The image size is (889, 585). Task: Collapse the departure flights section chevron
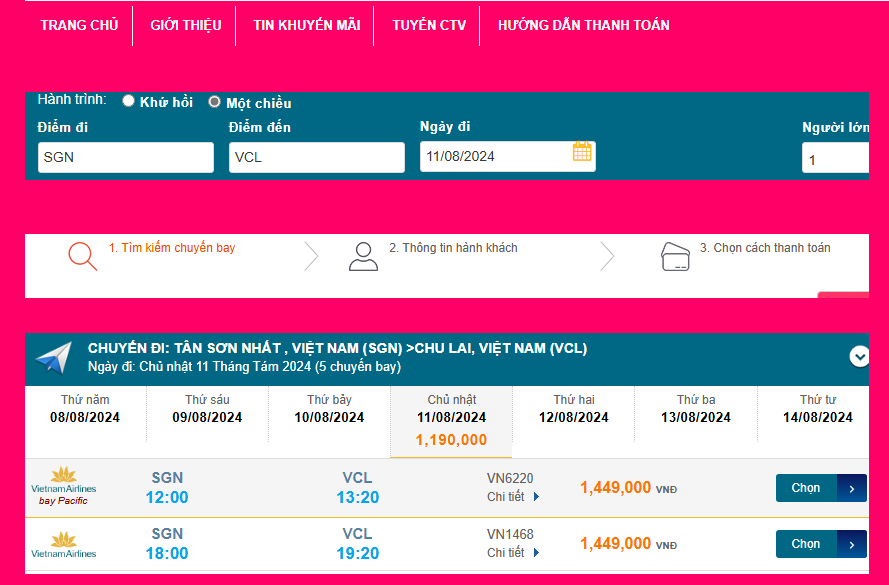click(x=859, y=356)
